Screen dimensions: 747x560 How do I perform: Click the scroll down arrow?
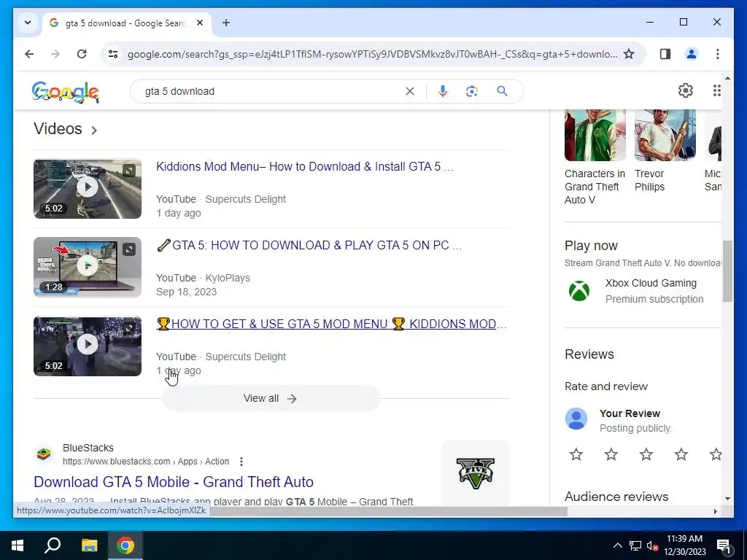727,499
